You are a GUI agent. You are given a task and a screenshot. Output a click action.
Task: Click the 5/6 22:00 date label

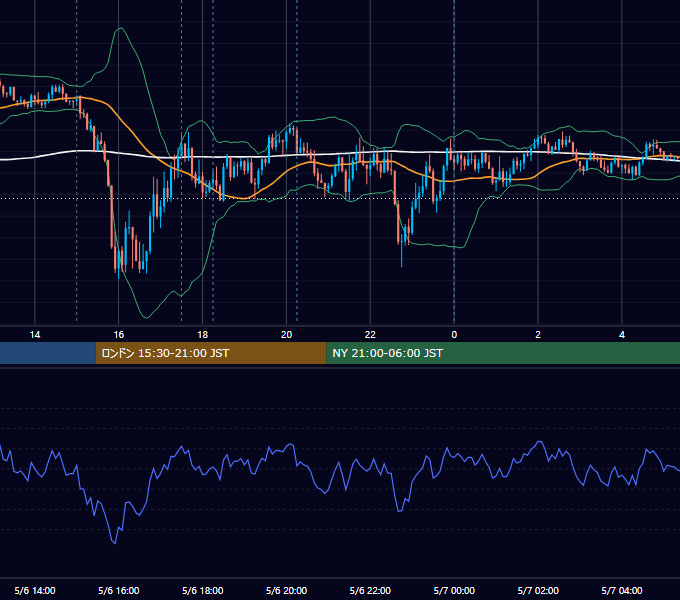point(370,590)
